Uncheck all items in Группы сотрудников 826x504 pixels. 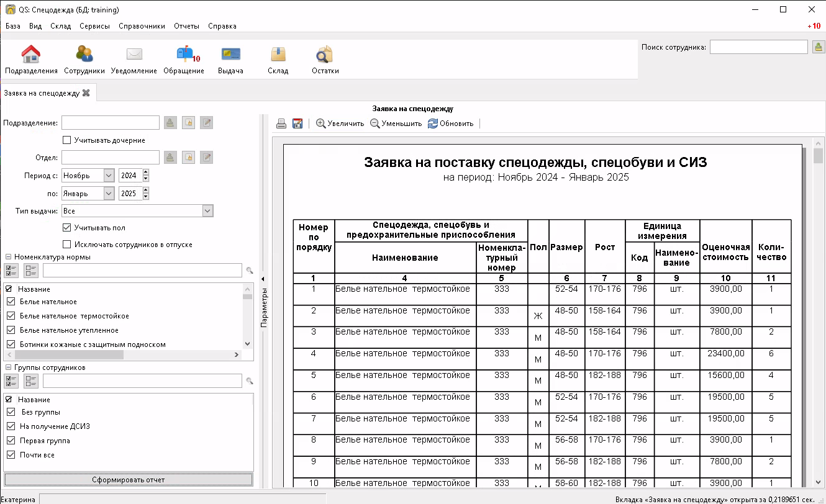click(31, 380)
